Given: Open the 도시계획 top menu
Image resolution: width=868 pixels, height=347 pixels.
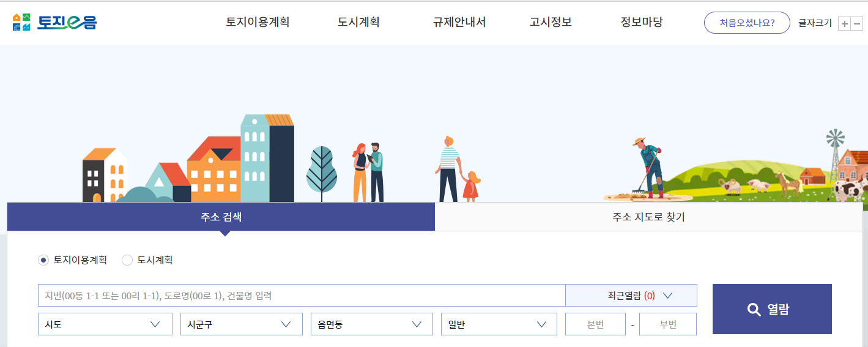Looking at the screenshot, I should [x=358, y=23].
